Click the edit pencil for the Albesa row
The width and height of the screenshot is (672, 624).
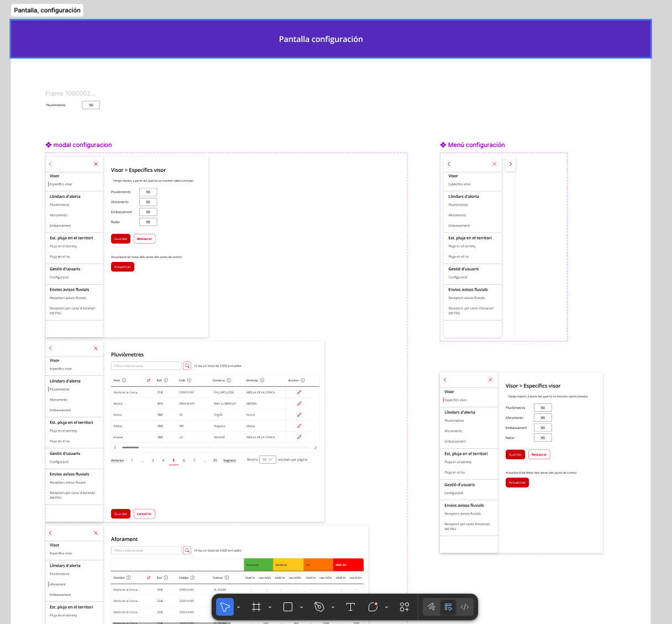point(299,426)
